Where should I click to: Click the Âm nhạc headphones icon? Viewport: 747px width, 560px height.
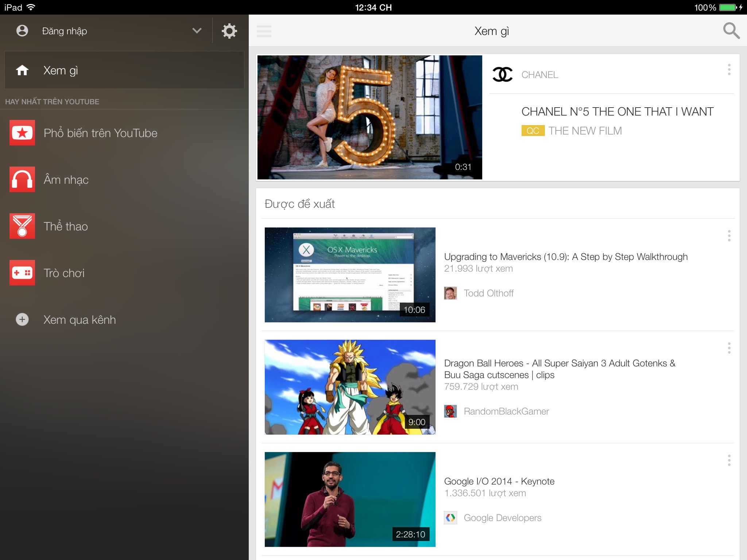[22, 179]
